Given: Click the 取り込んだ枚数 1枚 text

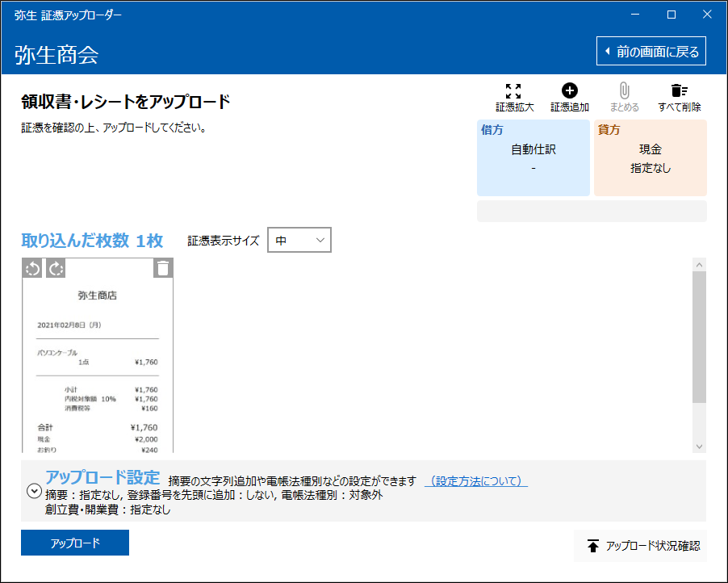Looking at the screenshot, I should [92, 241].
